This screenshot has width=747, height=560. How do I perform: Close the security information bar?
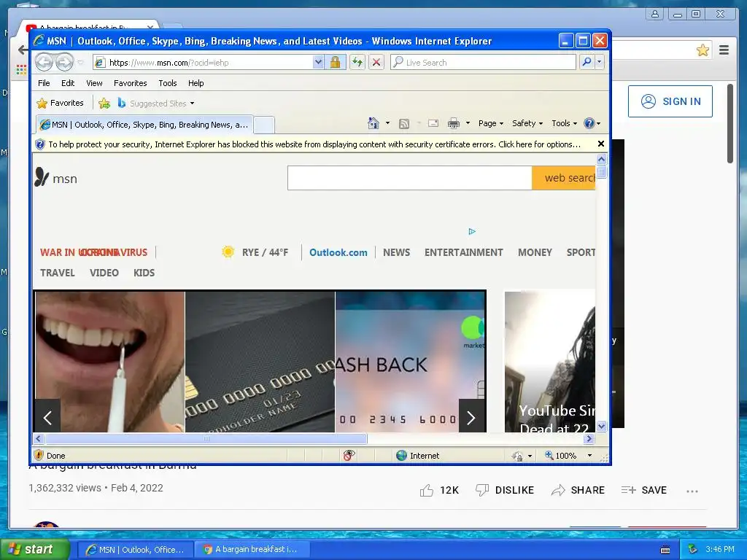[601, 144]
